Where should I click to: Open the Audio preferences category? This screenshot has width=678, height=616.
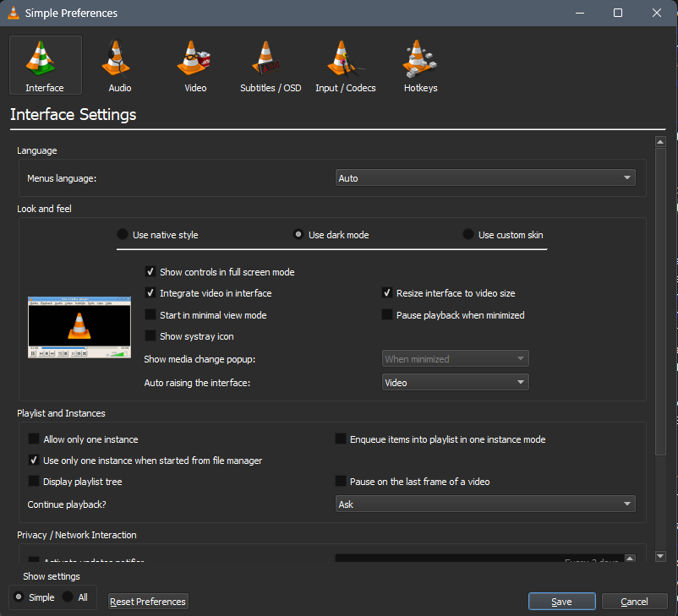pyautogui.click(x=120, y=65)
